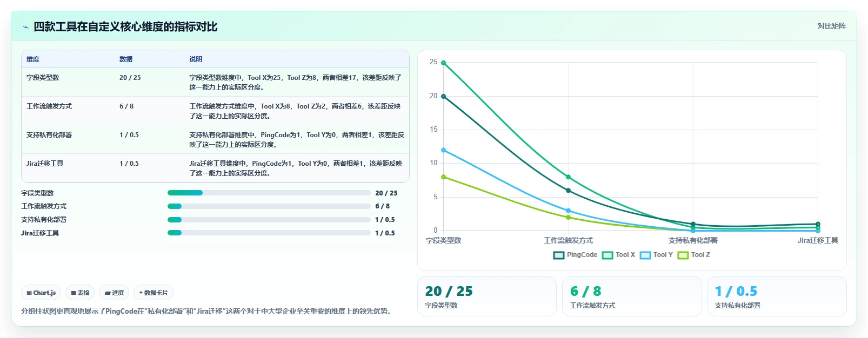Viewport: 868px width, 338px height.
Task: Click the 工作流触发方式 progress bar
Action: 269,206
